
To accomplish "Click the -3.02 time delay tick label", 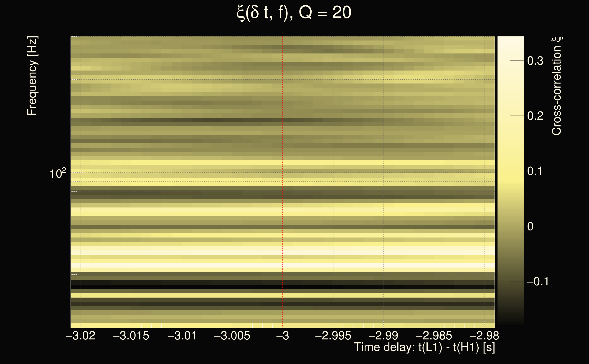I will coord(81,336).
